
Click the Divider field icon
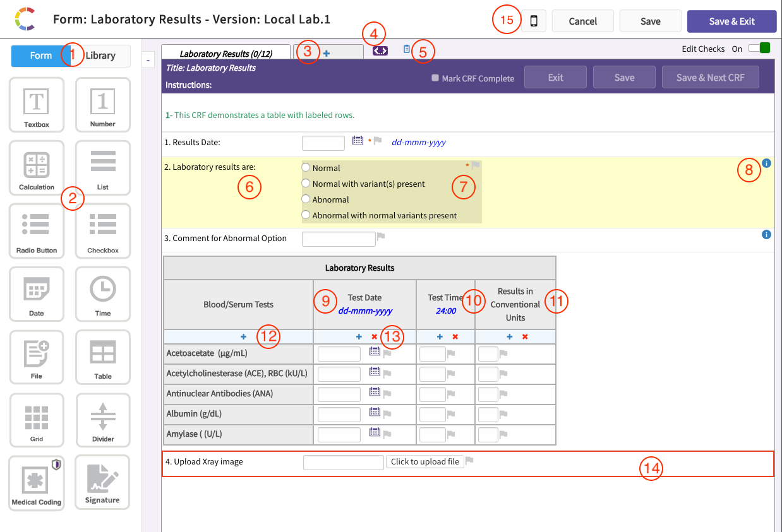pos(102,420)
